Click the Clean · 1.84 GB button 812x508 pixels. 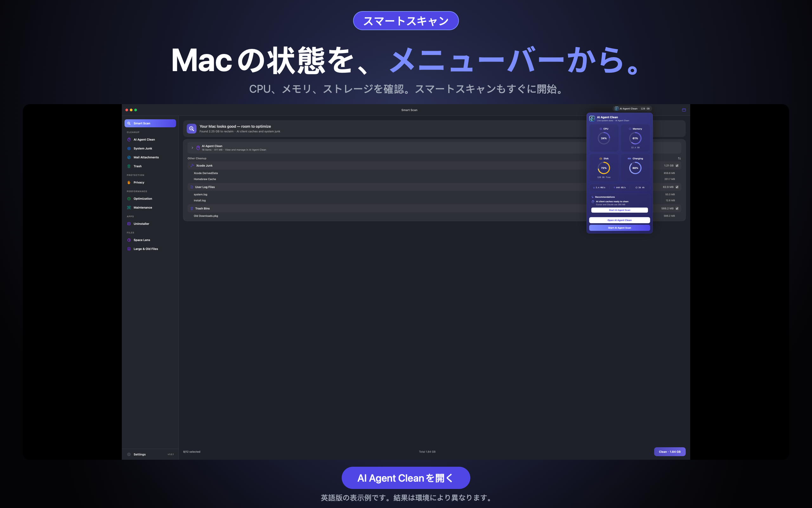(x=669, y=451)
